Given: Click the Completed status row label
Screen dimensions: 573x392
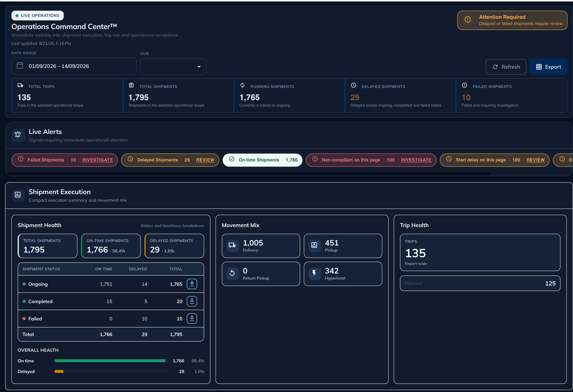Looking at the screenshot, I should [x=40, y=301].
